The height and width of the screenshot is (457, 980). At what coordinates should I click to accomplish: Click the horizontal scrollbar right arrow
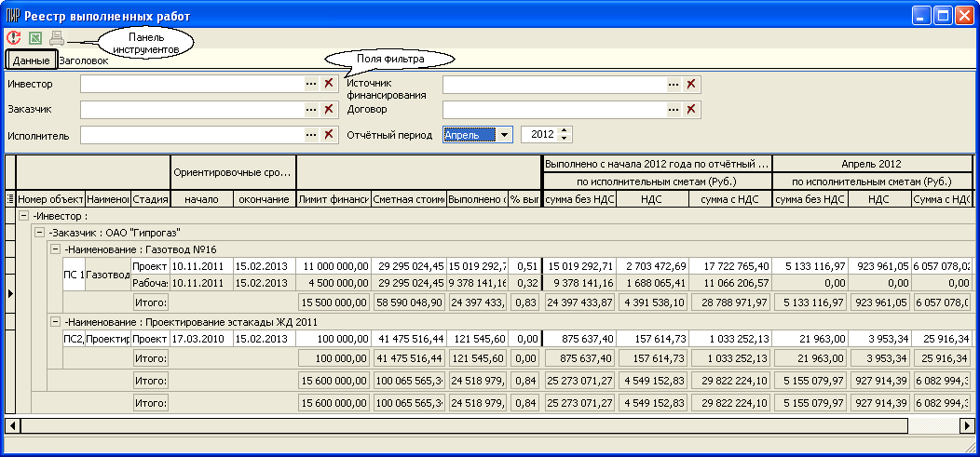[967, 424]
